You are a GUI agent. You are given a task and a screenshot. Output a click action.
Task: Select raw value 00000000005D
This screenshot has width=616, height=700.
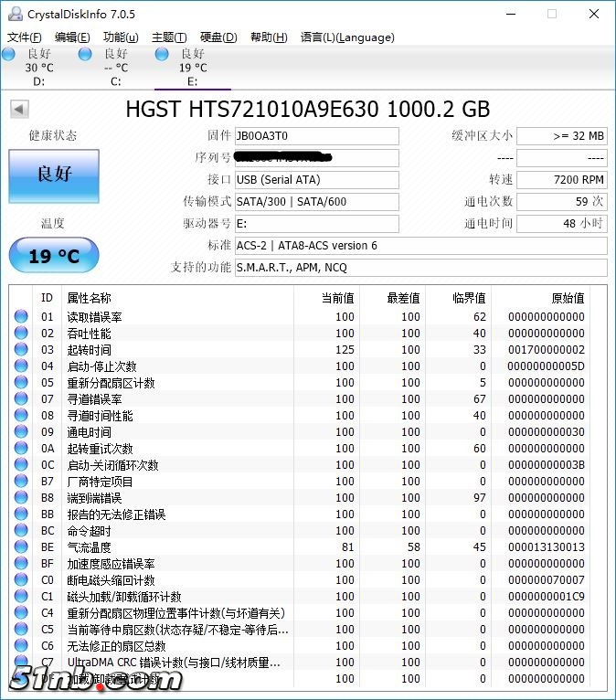[x=546, y=366]
